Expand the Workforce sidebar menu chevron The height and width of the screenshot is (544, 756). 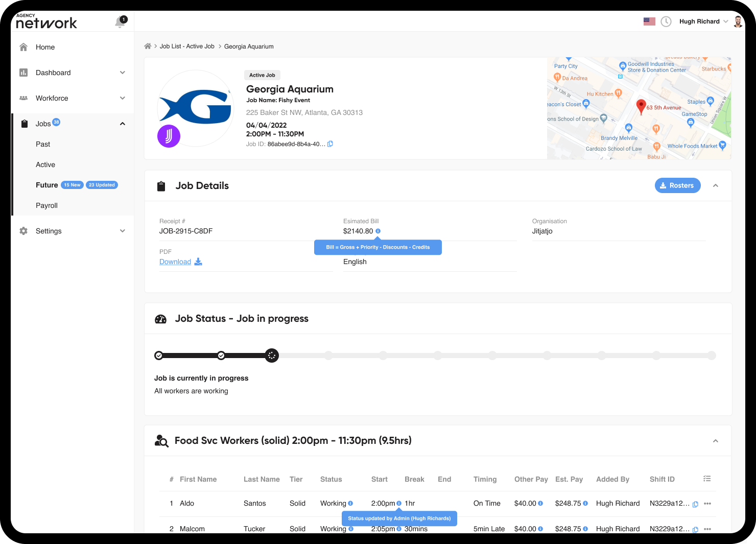pyautogui.click(x=123, y=98)
